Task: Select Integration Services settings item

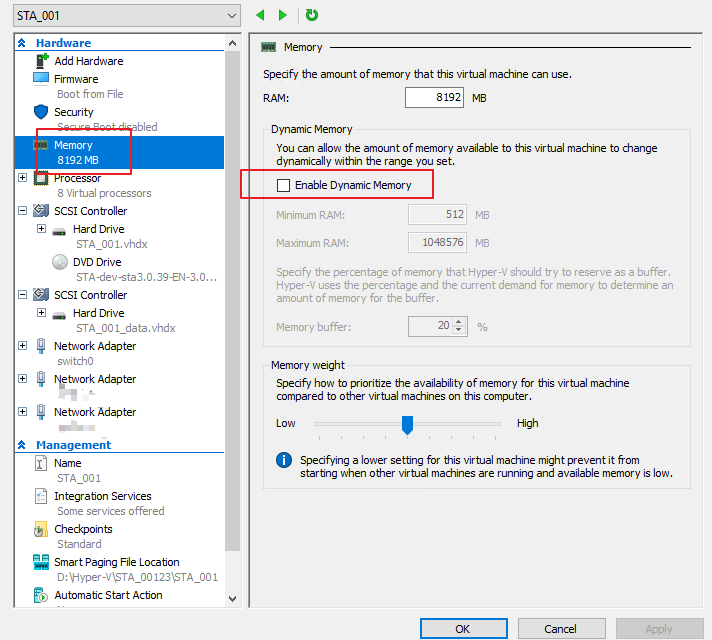Action: point(102,496)
